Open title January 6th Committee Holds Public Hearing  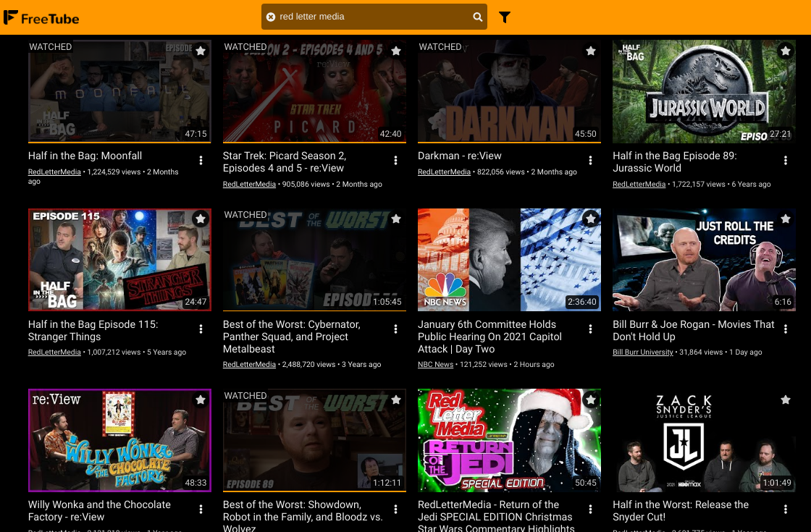pos(489,337)
